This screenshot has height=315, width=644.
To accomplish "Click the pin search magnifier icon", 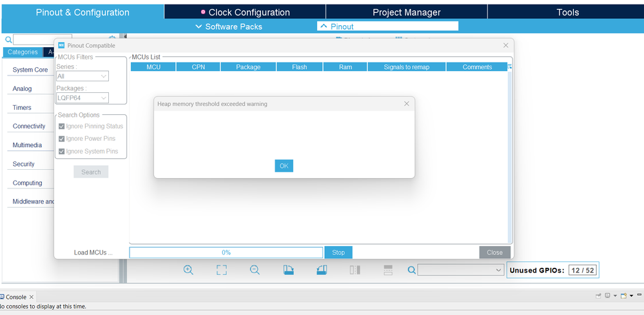I will (x=411, y=270).
